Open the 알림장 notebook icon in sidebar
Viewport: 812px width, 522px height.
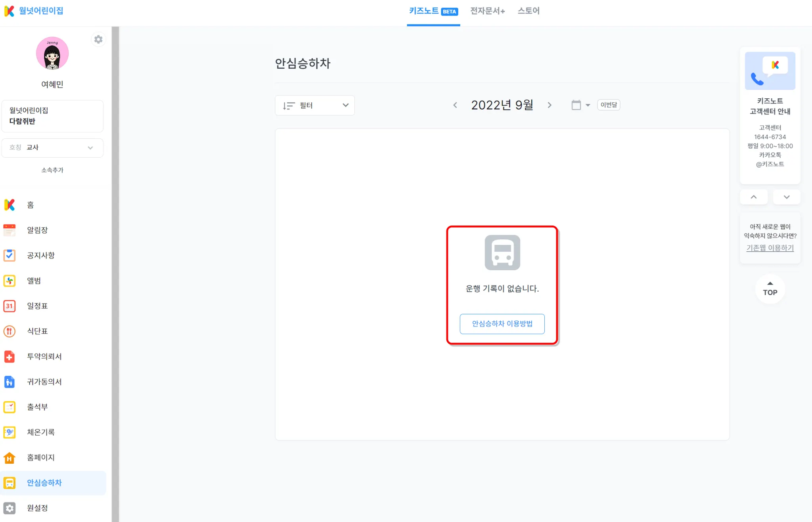[x=10, y=230]
